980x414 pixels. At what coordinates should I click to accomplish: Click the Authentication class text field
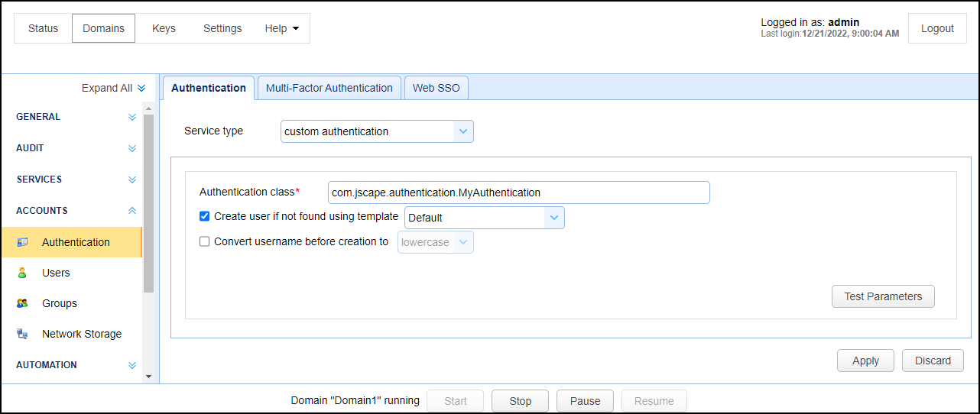tap(518, 192)
